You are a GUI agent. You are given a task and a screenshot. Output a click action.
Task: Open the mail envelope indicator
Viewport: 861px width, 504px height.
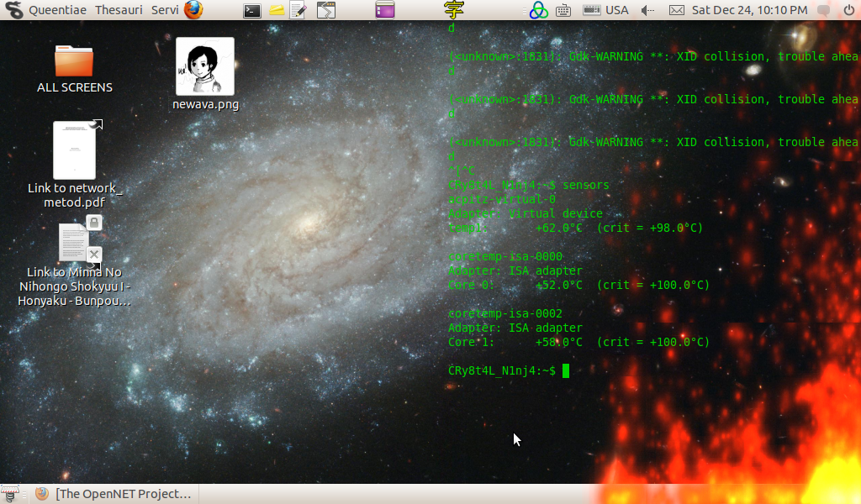point(677,10)
